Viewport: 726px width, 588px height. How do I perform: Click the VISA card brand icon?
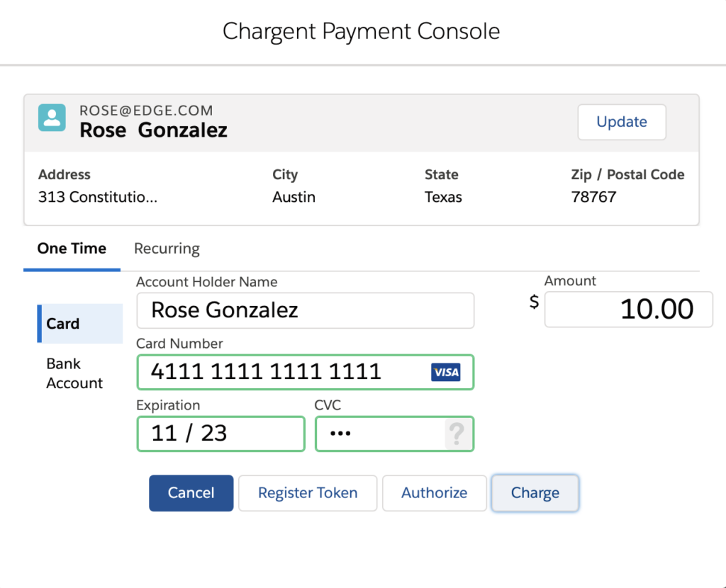[x=445, y=372]
